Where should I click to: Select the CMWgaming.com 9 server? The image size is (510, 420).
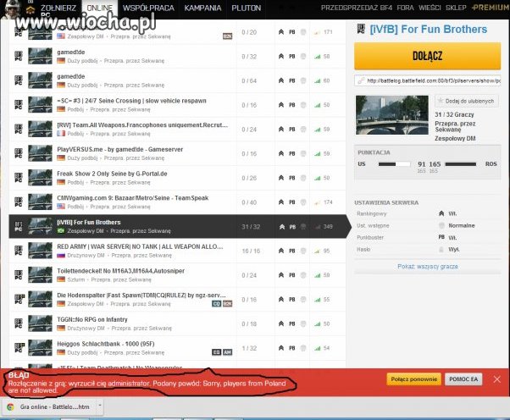click(x=177, y=202)
